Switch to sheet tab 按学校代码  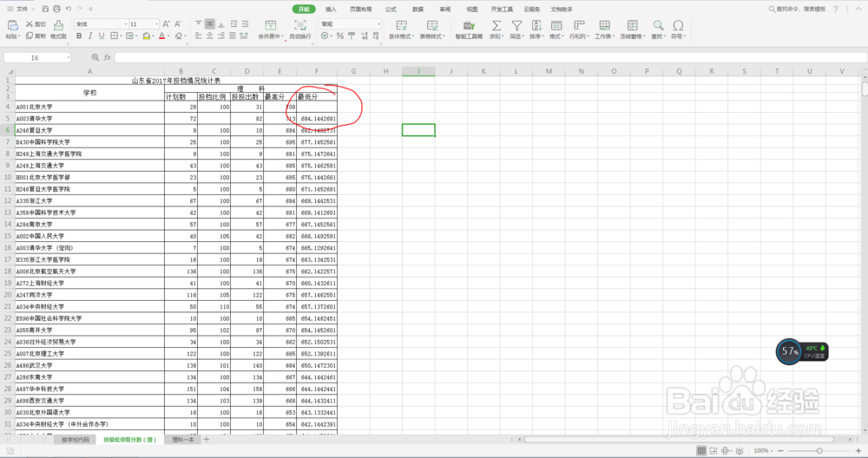point(75,440)
